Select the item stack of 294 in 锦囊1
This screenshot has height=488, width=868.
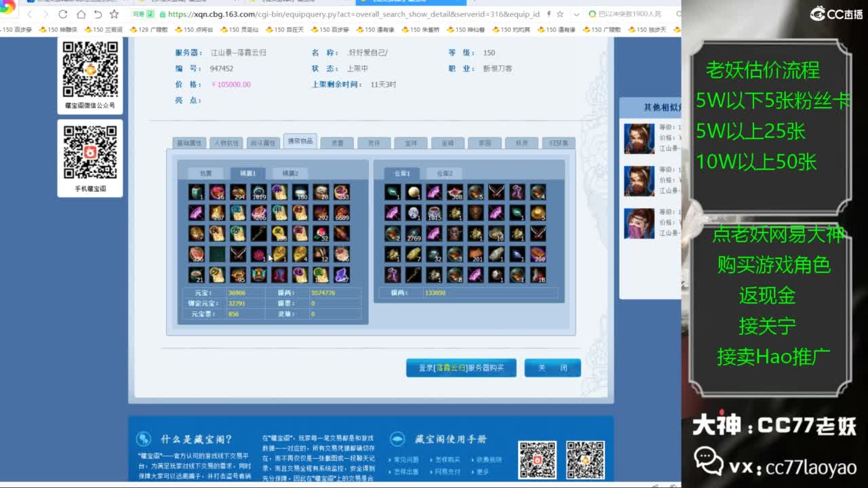coord(237,192)
